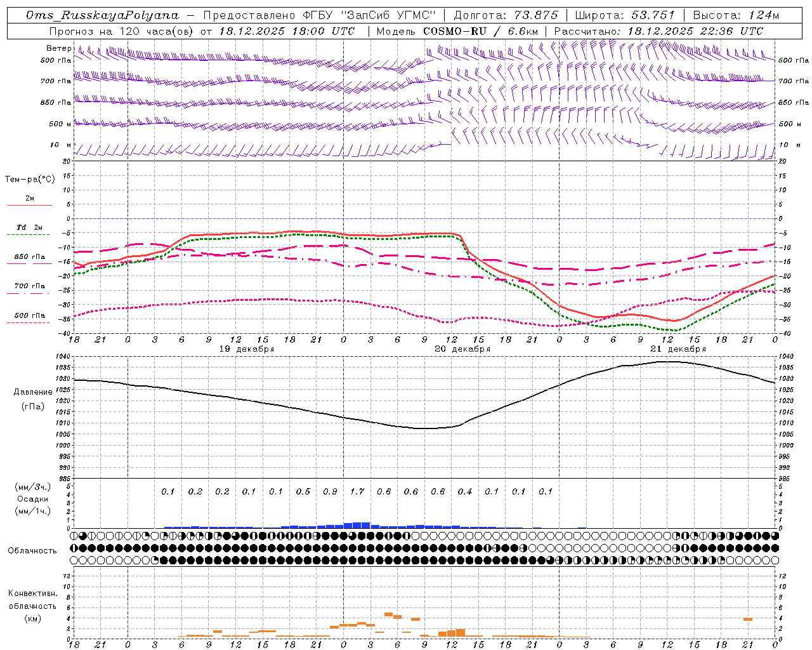Click the 700 гПа temperature legend entry
Image resolution: width=812 pixels, height=650 pixels.
(x=30, y=286)
